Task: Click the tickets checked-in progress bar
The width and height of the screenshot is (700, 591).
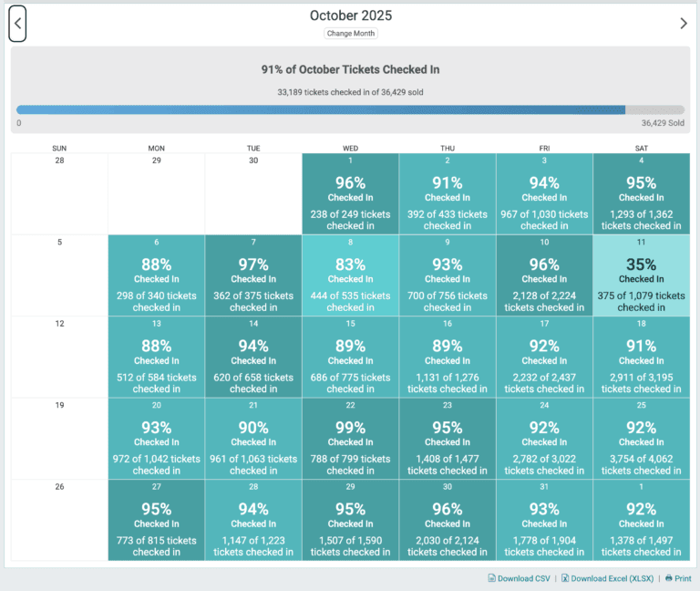Action: point(350,109)
